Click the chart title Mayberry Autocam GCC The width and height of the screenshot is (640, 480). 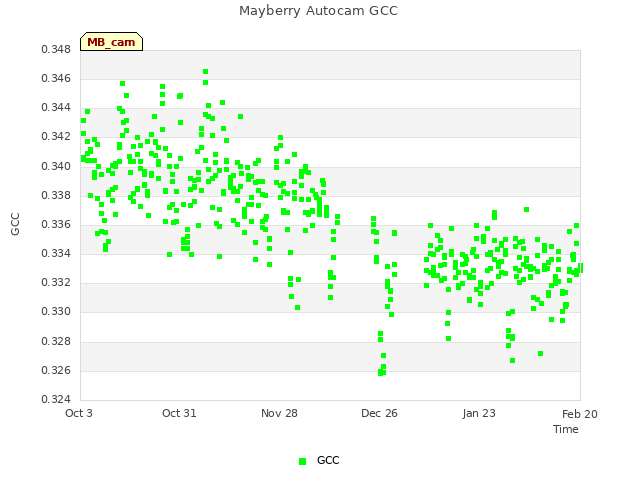318,11
